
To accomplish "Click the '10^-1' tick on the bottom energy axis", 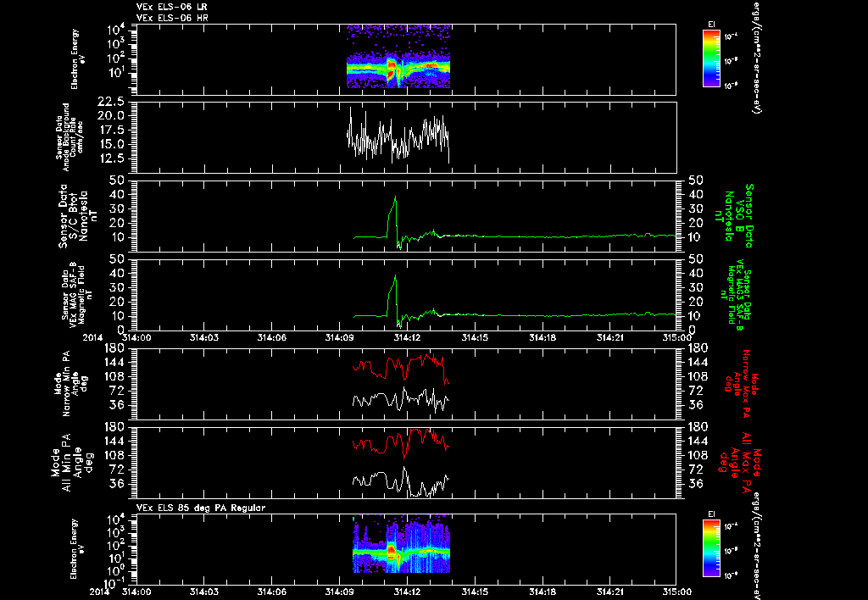I will tap(114, 583).
